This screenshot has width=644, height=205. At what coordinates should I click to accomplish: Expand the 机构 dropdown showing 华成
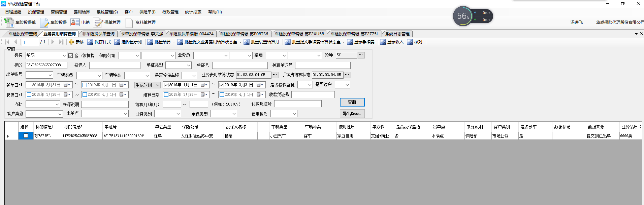pos(64,55)
